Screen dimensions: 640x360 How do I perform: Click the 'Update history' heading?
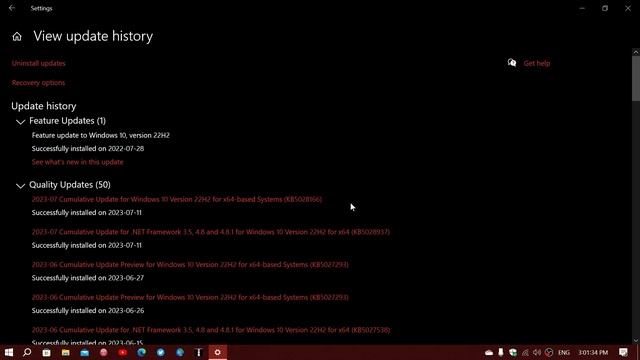[x=44, y=106]
